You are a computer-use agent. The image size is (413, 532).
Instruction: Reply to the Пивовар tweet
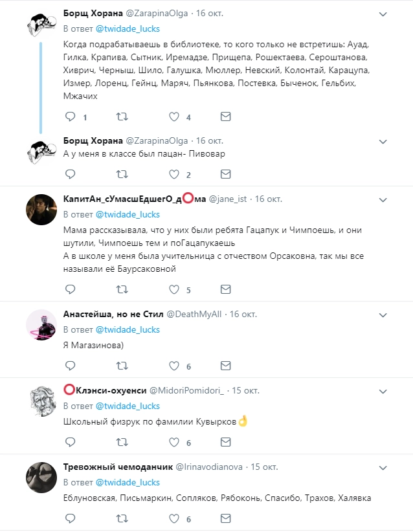[x=71, y=174]
